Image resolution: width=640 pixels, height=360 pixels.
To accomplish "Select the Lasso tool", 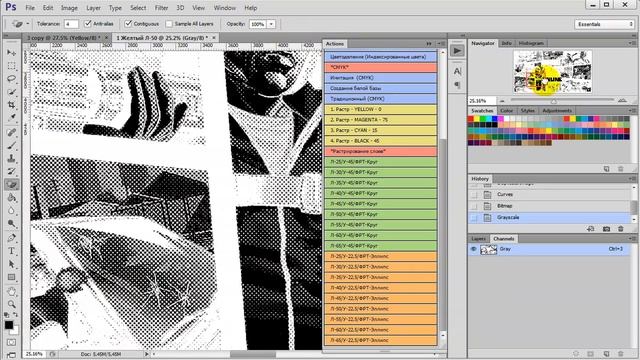I will click(11, 79).
